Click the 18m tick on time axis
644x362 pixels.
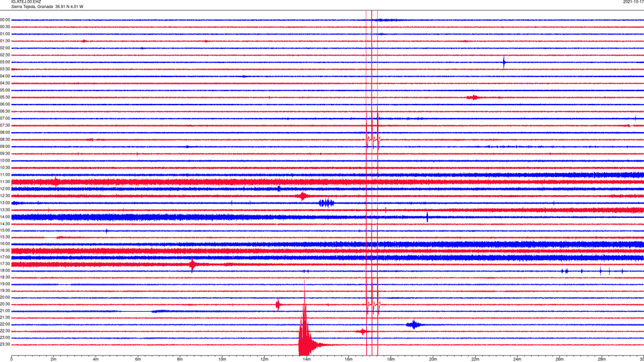[390, 359]
